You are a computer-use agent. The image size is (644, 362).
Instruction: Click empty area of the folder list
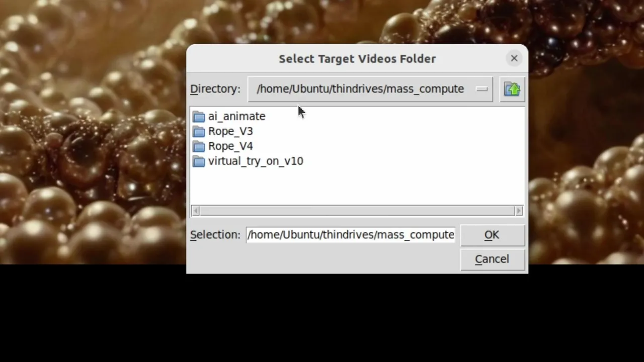403,181
